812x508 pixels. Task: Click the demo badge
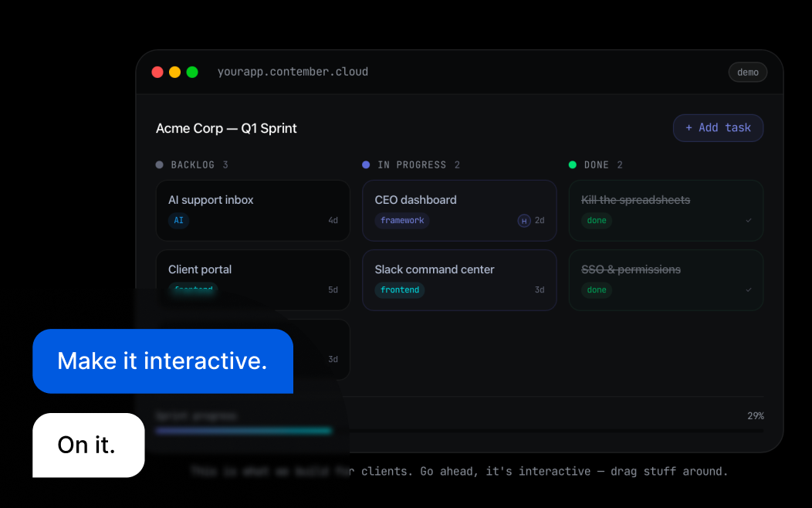click(x=747, y=72)
